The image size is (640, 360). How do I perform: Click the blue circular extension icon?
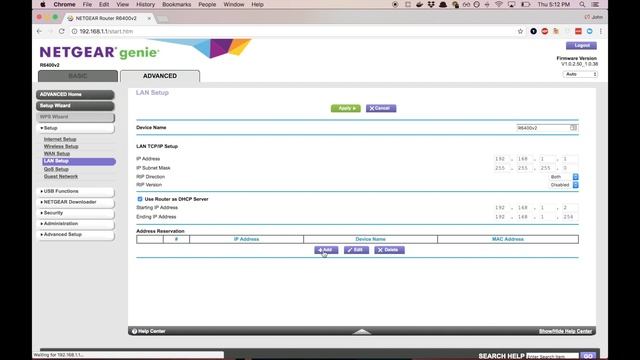(x=590, y=31)
